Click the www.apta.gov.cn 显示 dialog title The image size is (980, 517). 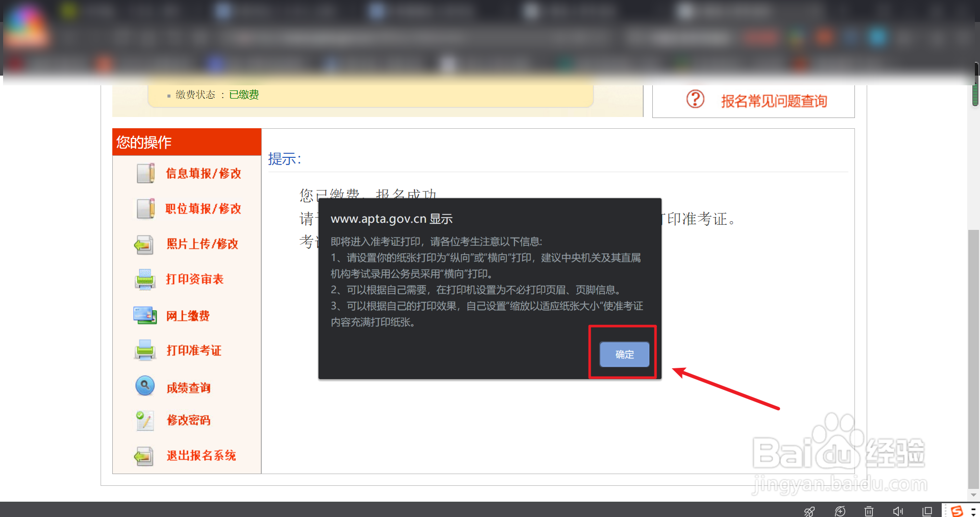coord(392,219)
